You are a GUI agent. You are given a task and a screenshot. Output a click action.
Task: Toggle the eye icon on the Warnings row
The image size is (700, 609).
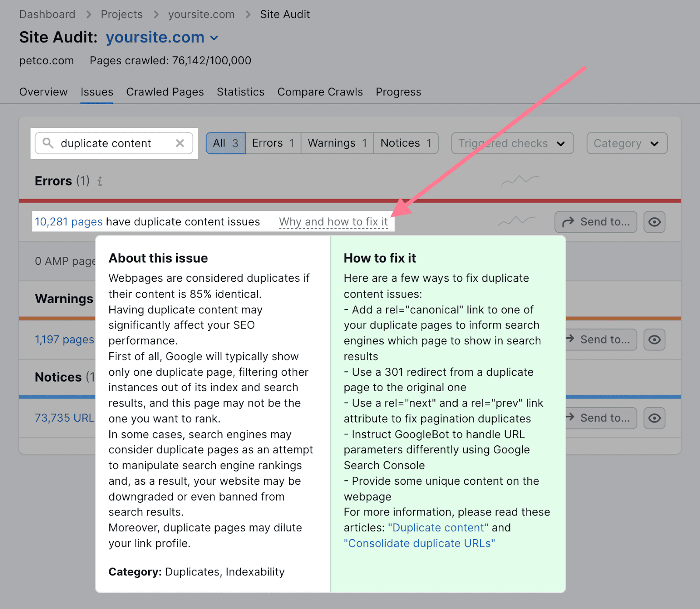654,339
